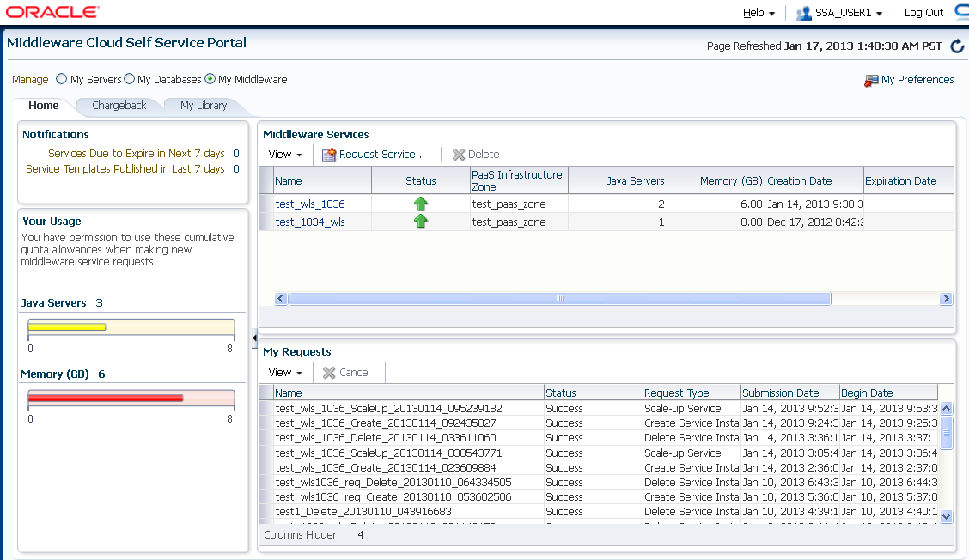Click the Cancel button in My Requests
Image resolution: width=969 pixels, height=560 pixels.
pyautogui.click(x=347, y=373)
